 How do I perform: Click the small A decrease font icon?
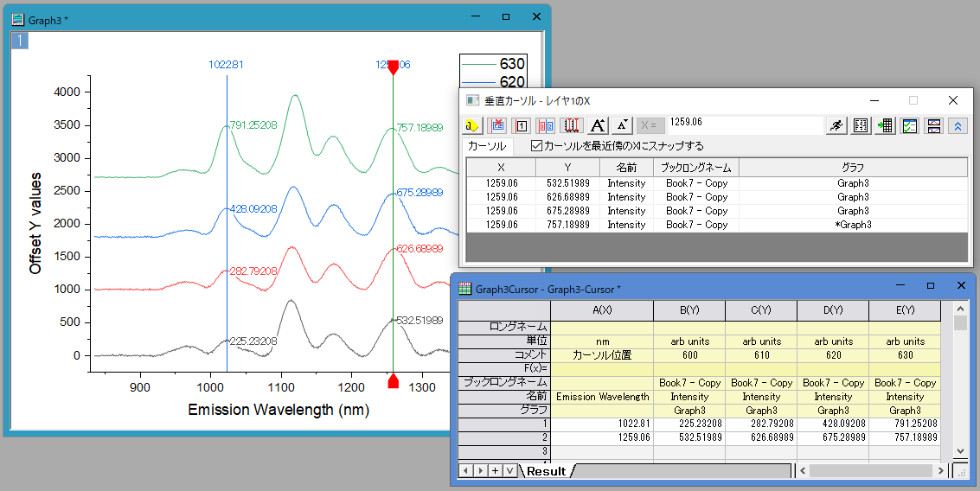point(623,126)
